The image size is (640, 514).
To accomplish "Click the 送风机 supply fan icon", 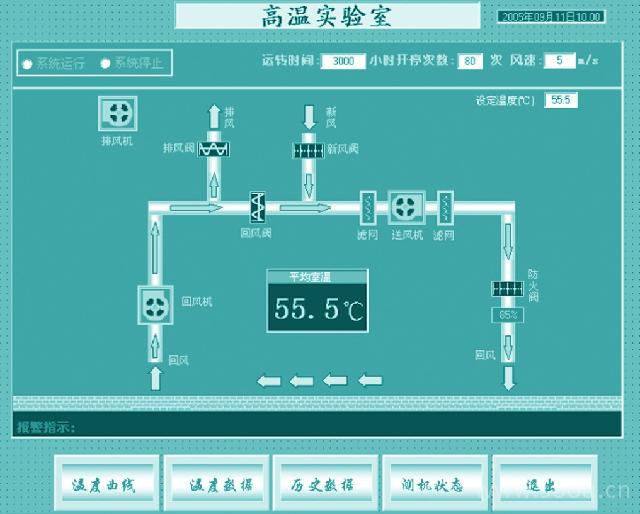I will [406, 207].
